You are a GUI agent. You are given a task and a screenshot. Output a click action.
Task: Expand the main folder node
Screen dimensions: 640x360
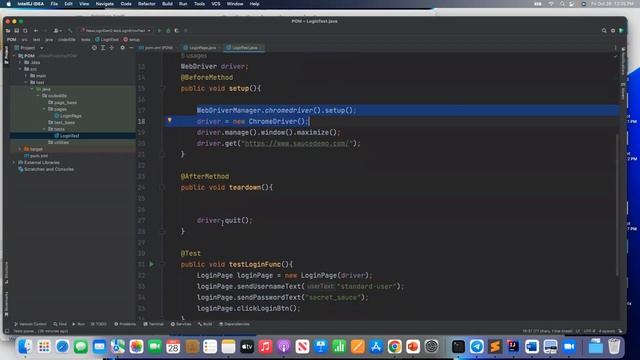[26, 76]
